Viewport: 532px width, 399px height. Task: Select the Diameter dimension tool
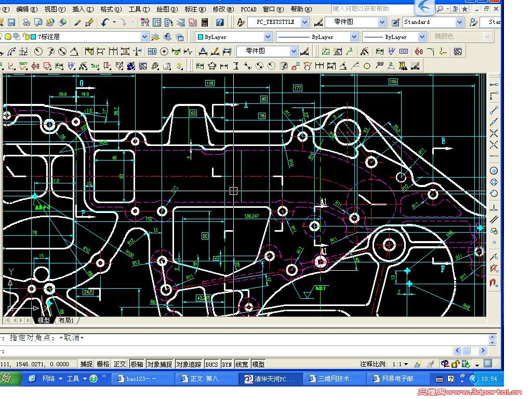pos(62,51)
